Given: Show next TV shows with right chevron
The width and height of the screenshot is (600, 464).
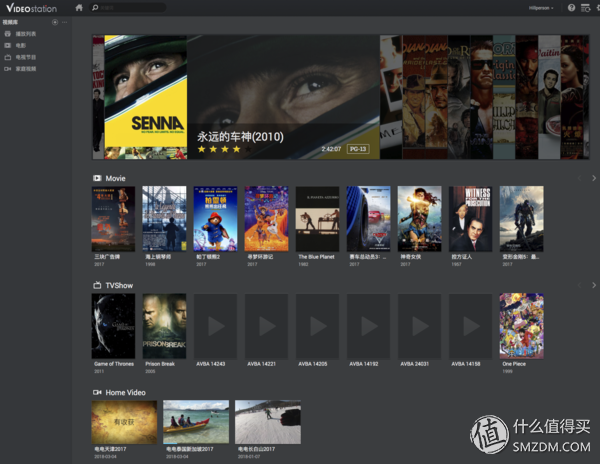Looking at the screenshot, I should [593, 285].
